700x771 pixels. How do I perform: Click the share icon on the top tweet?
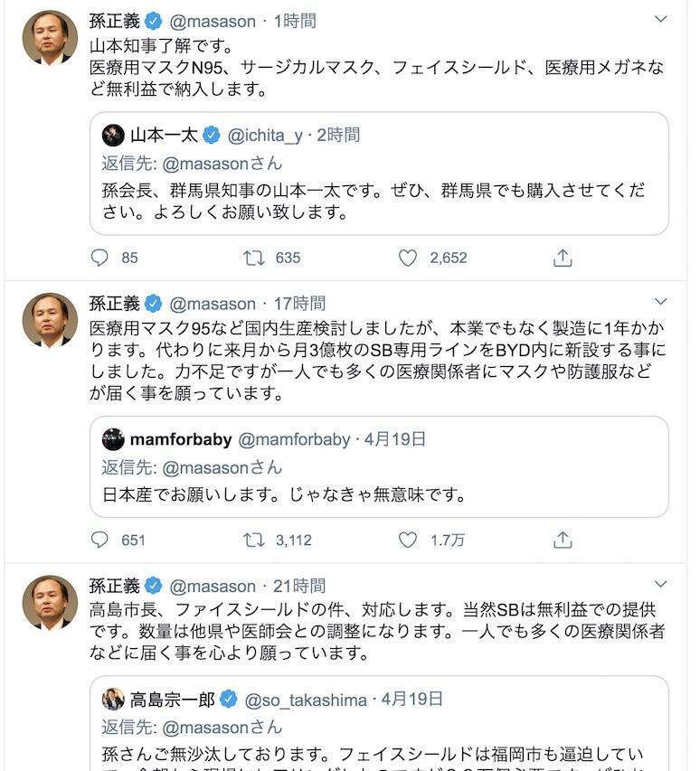coord(562,258)
